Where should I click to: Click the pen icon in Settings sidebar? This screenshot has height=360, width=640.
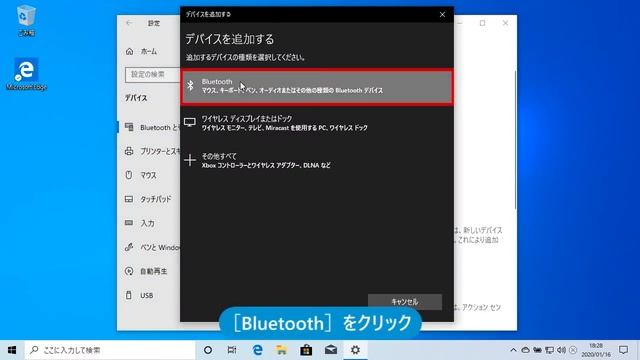(x=129, y=247)
